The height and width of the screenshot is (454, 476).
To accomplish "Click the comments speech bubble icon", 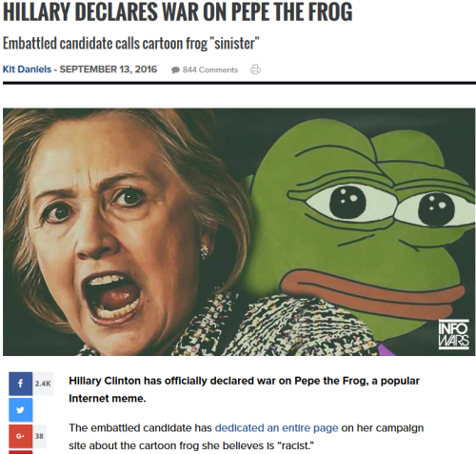I will [175, 70].
